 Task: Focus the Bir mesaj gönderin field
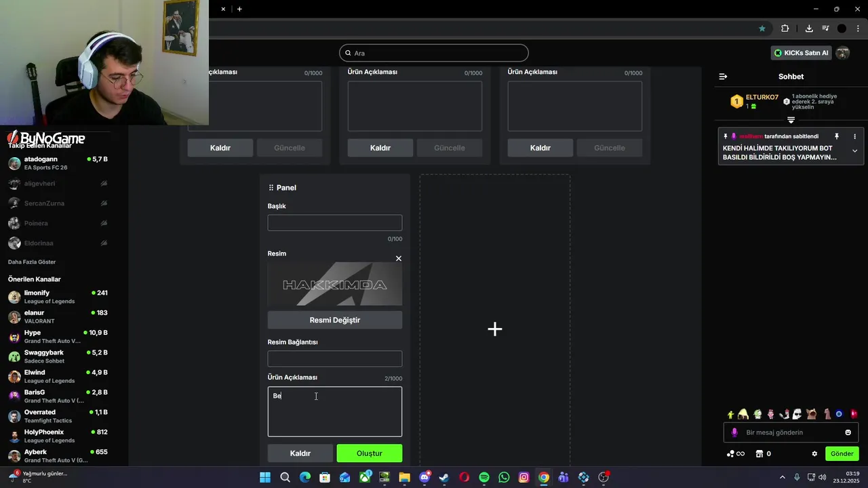(x=791, y=432)
